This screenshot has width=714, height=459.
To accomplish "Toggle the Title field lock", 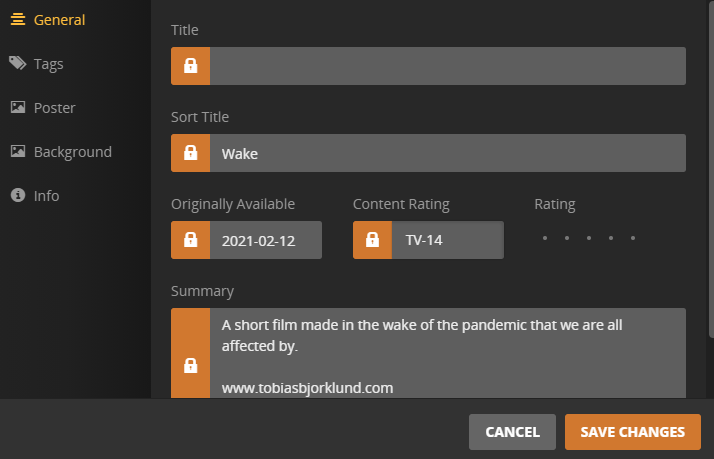I will pos(190,66).
